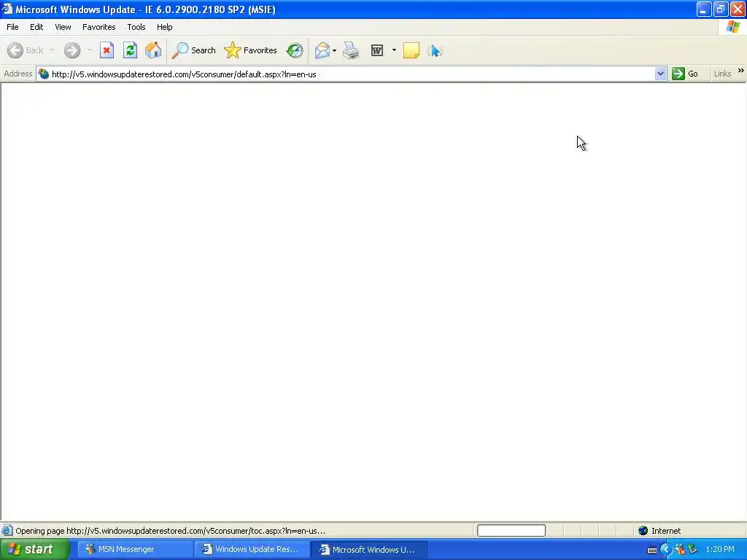The width and height of the screenshot is (747, 560).
Task: Click Microsoft Windows U... taskbar button
Action: (x=368, y=550)
